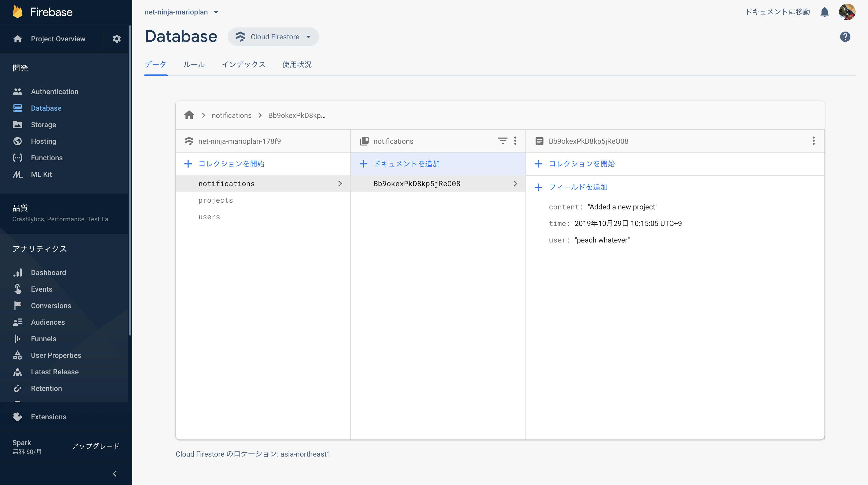Click コレクションを開始 in the document panel
This screenshot has width=868, height=485.
[x=575, y=164]
